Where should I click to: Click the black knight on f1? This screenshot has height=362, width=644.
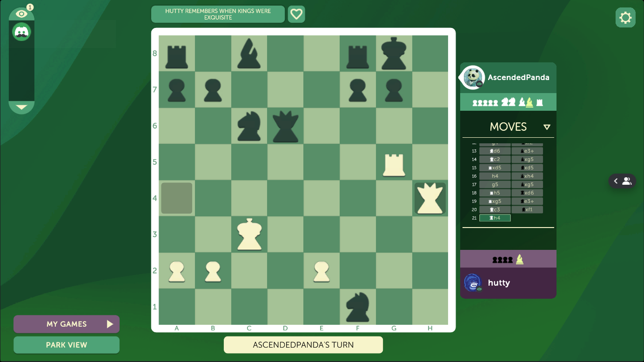pyautogui.click(x=358, y=307)
